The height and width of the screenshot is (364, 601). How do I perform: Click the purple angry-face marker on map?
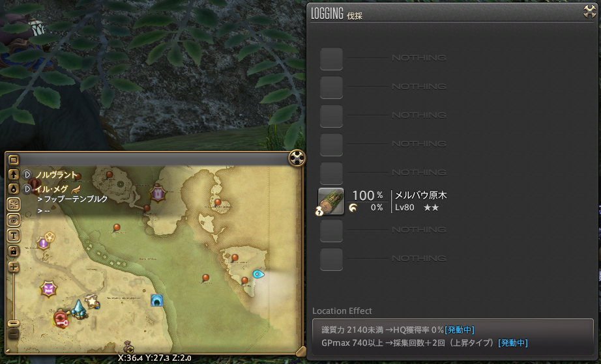pos(48,289)
